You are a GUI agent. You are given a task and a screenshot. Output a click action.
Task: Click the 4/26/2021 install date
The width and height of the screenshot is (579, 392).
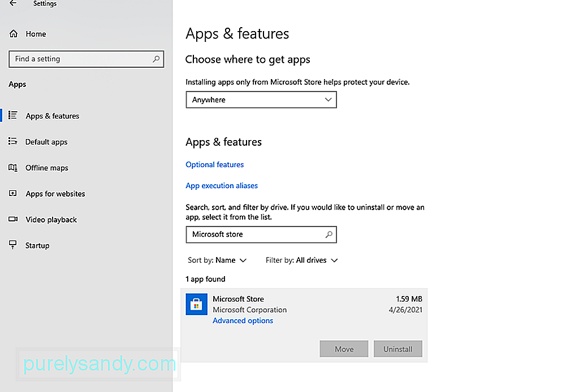click(x=405, y=310)
